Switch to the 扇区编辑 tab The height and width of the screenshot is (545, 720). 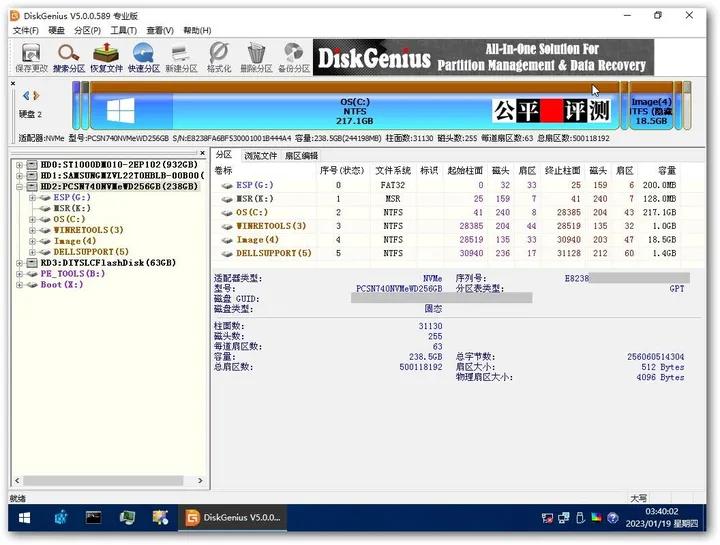pos(301,155)
